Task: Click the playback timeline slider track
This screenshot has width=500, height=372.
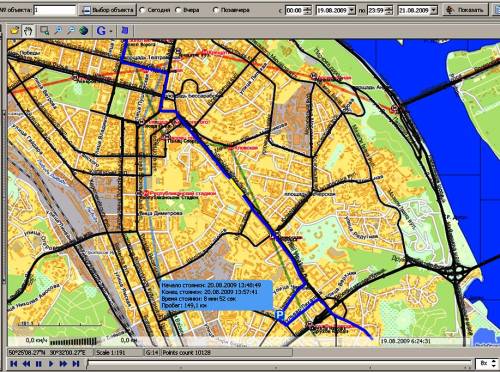Action: 279,363
